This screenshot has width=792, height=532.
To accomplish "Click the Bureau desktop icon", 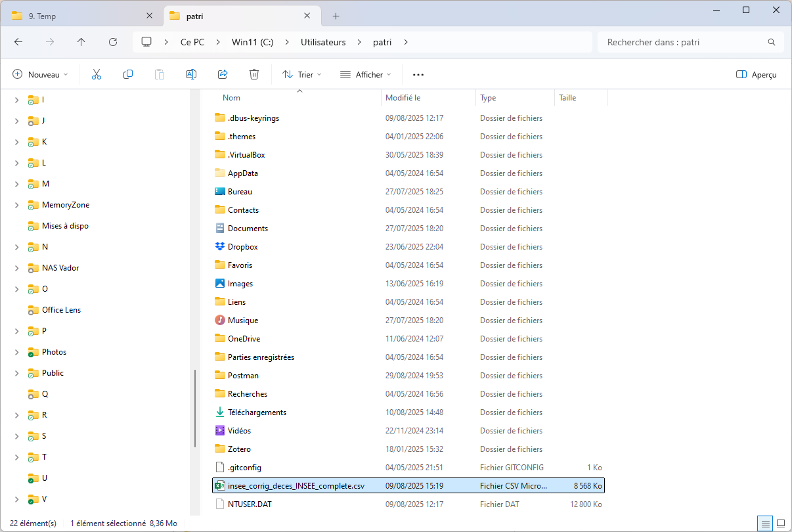I will click(220, 192).
